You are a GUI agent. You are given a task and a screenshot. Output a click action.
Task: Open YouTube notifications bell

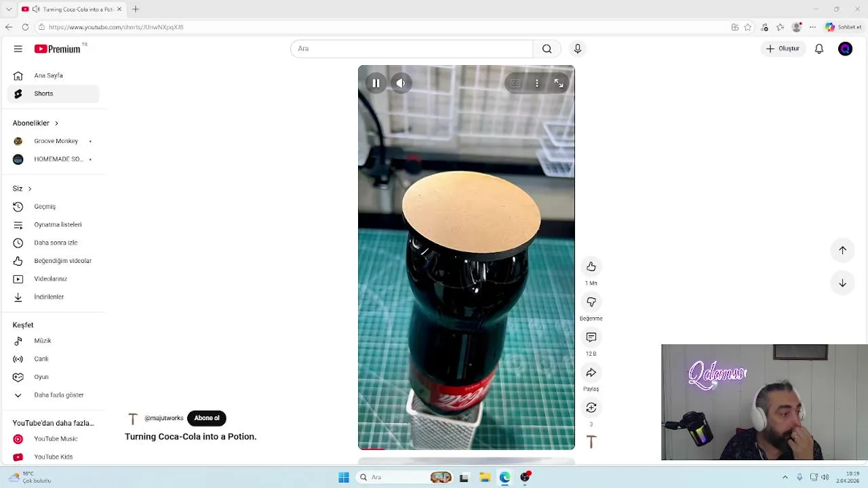pos(819,49)
